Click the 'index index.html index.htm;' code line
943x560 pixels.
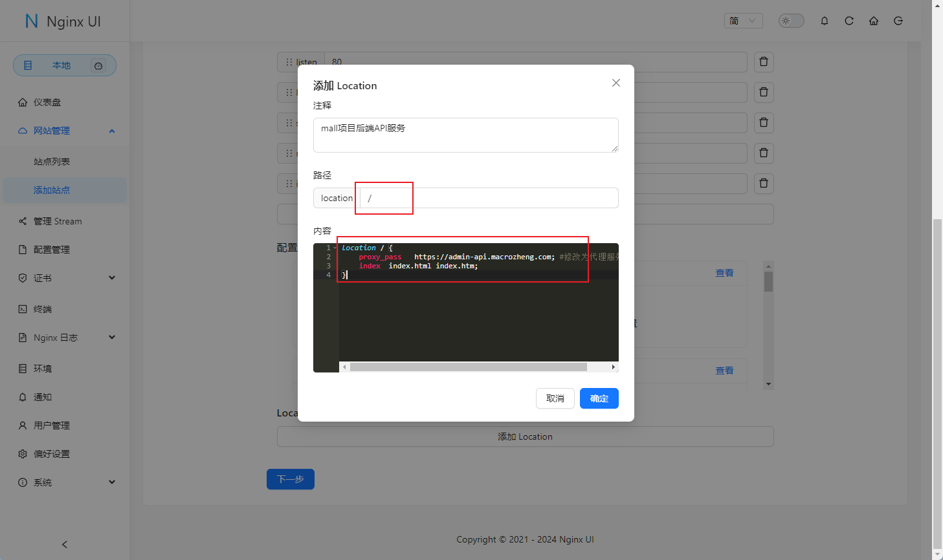[418, 266]
